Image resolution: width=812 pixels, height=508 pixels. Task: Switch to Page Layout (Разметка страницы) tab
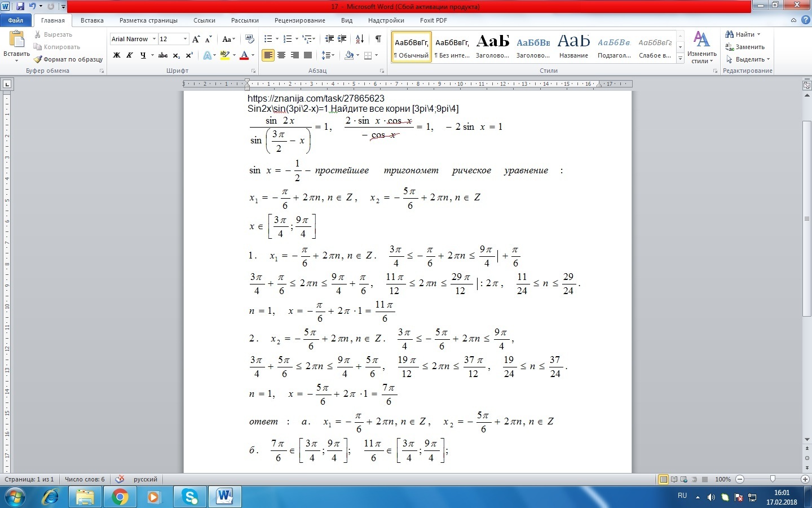point(148,20)
